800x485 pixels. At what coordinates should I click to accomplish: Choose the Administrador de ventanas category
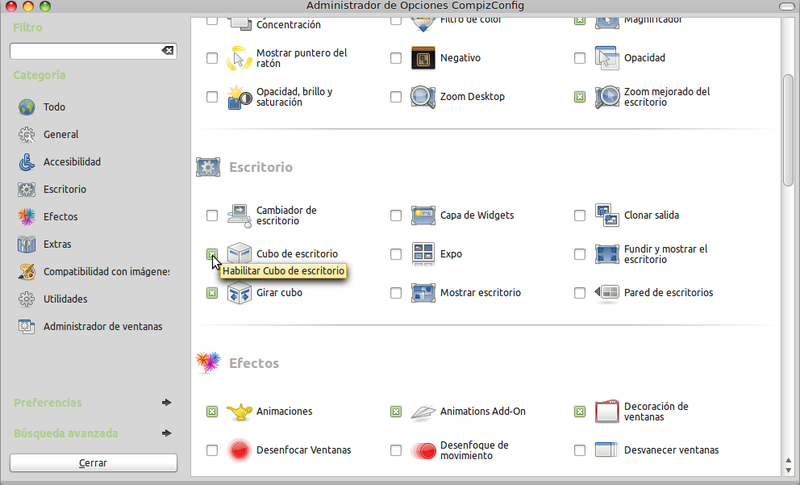tap(101, 326)
